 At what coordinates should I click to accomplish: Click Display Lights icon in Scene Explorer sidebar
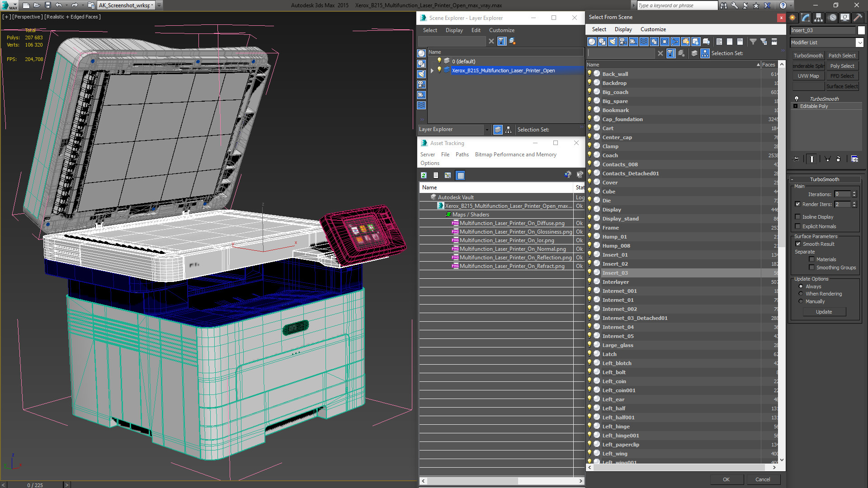[421, 74]
